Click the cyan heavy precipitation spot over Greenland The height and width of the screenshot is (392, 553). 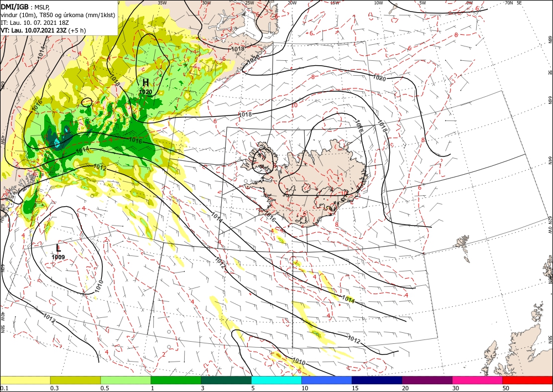pyautogui.click(x=57, y=142)
